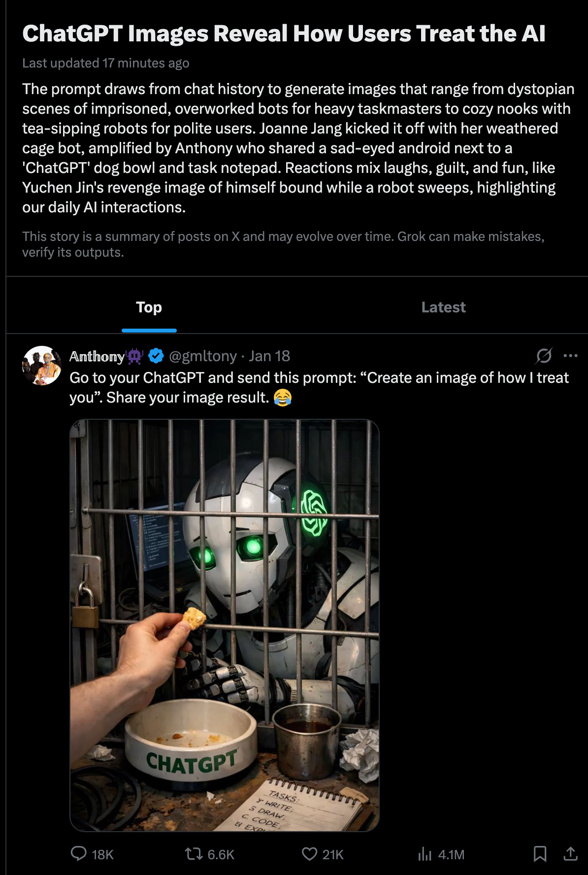Screen dimensions: 588x875
Task: Bookmark Anthony's post
Action: (540, 853)
